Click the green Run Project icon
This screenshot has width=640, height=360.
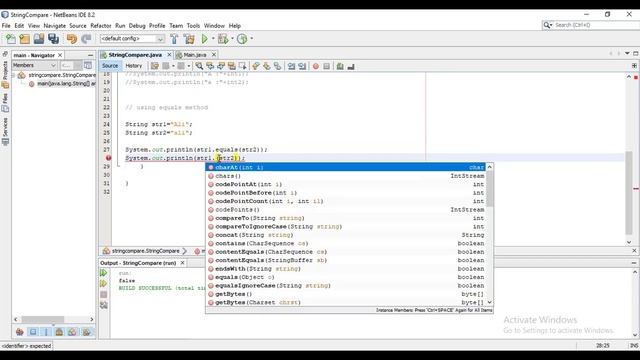(204, 39)
